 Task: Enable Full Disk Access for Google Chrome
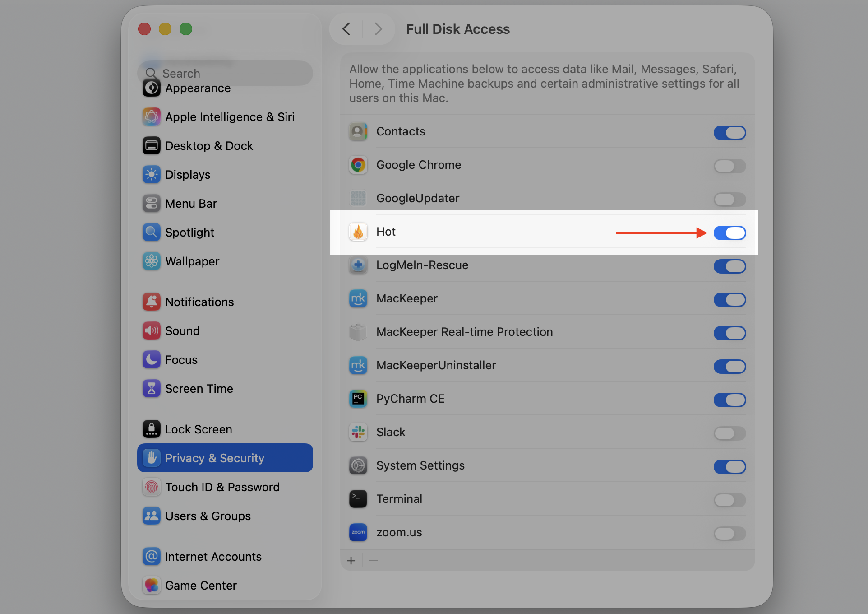pyautogui.click(x=729, y=166)
